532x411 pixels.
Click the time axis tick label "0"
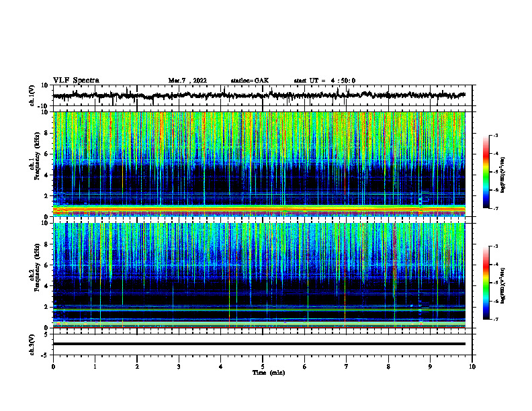pos(53,367)
